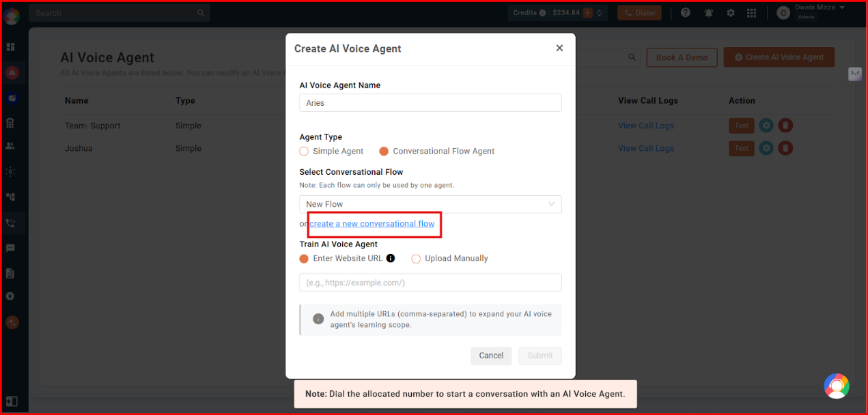The image size is (868, 415).
Task: Open the floating chat widget icon
Action: click(837, 386)
